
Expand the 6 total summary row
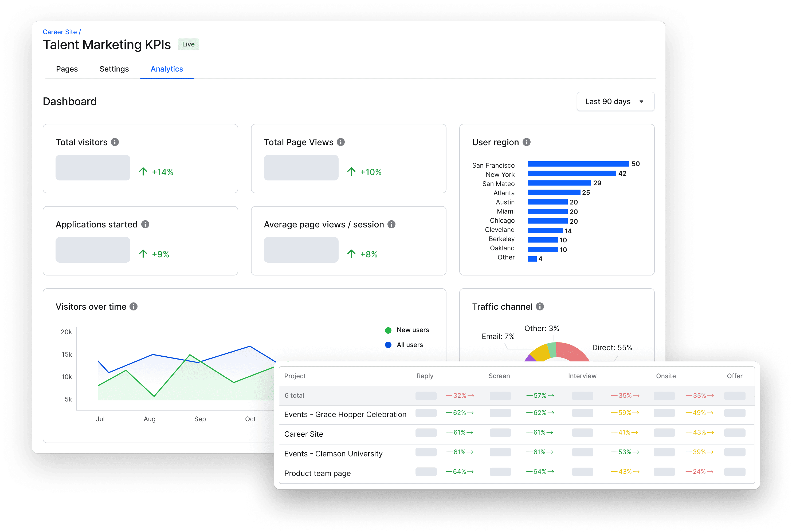[x=294, y=395]
